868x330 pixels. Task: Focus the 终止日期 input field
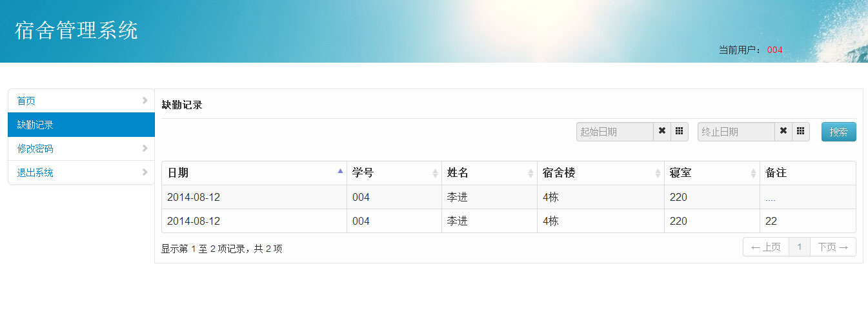pyautogui.click(x=736, y=132)
